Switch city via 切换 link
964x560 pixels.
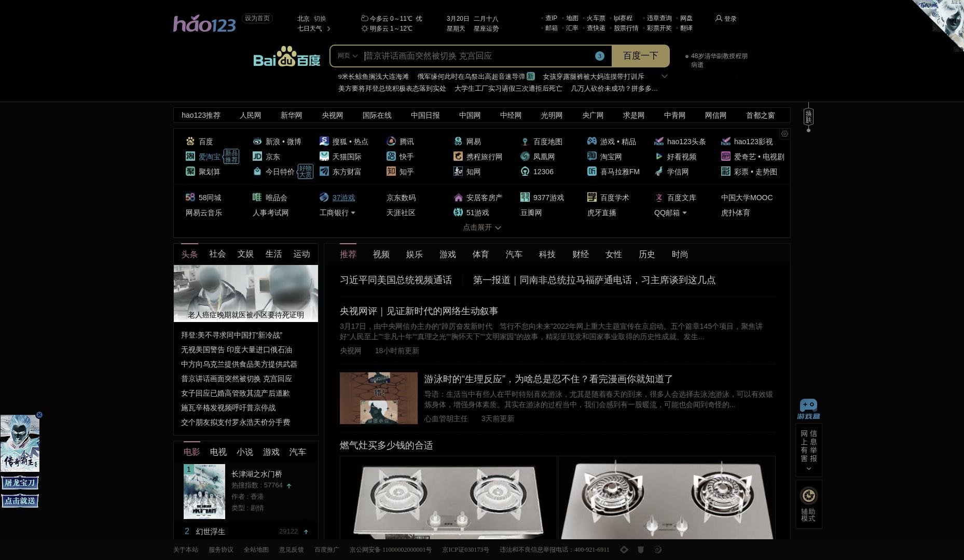[x=320, y=18]
